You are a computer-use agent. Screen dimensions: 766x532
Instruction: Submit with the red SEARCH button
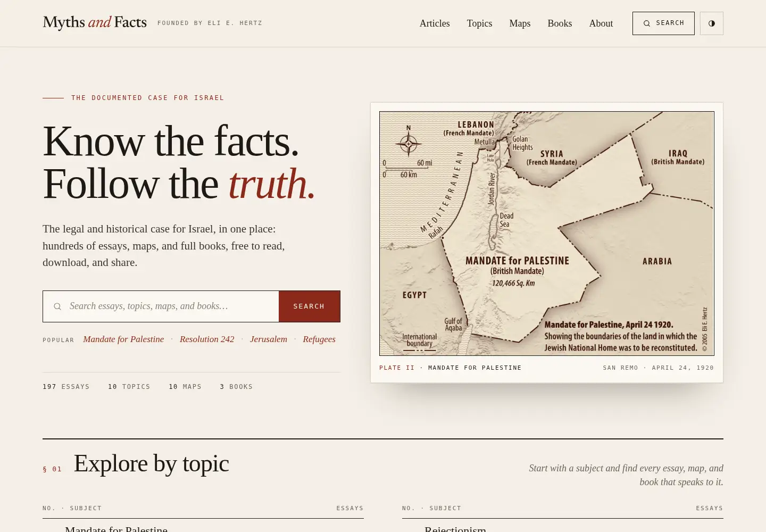tap(309, 306)
